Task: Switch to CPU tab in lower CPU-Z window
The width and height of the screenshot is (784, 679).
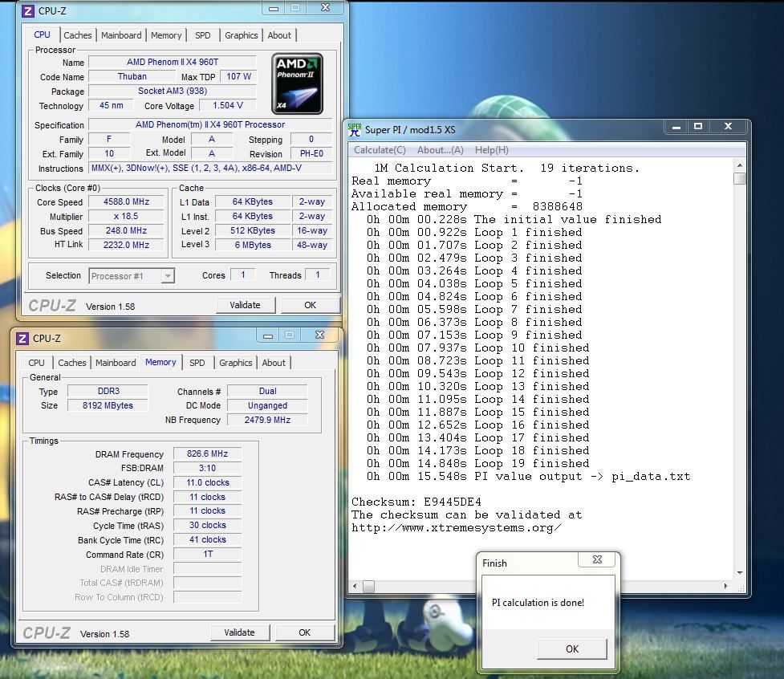Action: tap(36, 363)
